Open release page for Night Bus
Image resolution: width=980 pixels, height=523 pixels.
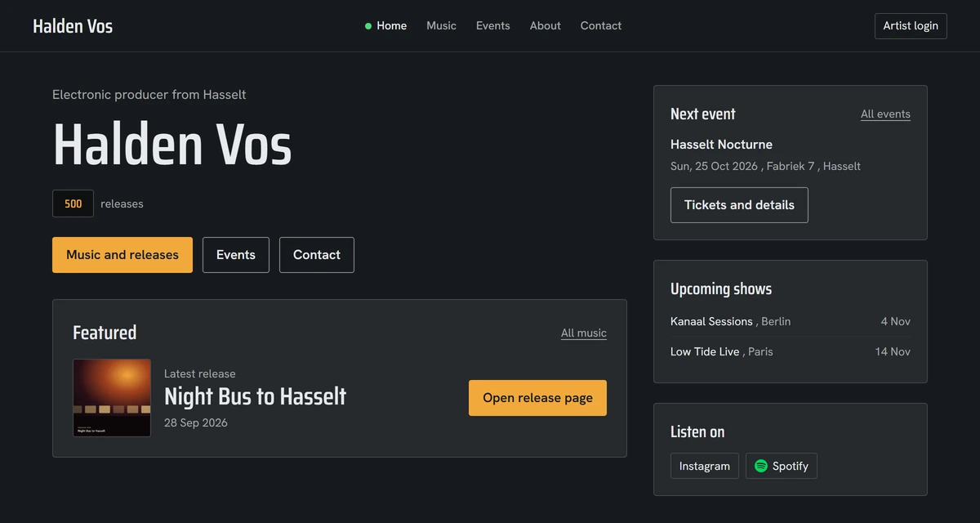pyautogui.click(x=537, y=398)
